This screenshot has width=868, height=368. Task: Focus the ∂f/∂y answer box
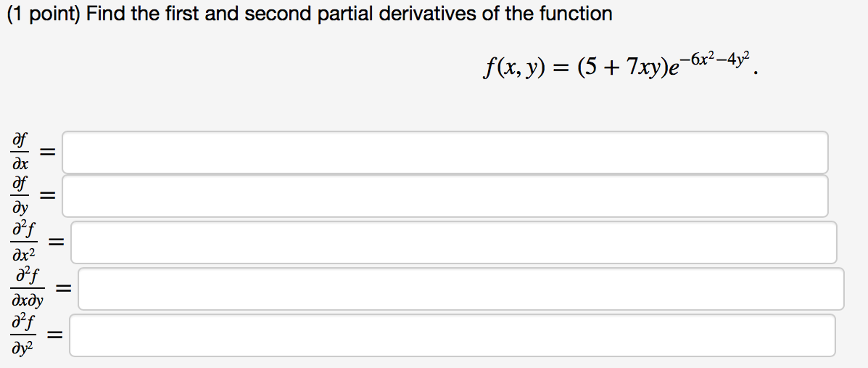(445, 196)
